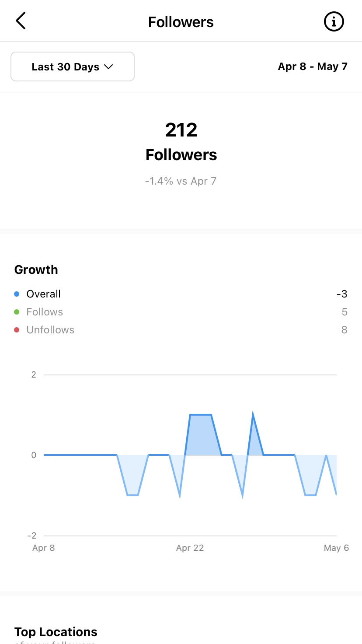Select the Apr 22 marker on the chart axis
Image resolution: width=362 pixels, height=644 pixels.
[x=190, y=548]
